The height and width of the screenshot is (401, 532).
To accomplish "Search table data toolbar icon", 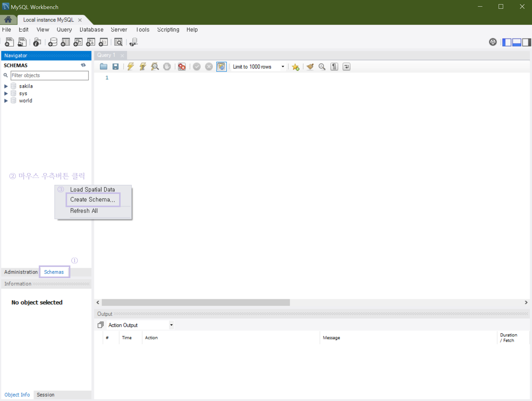I will pyautogui.click(x=118, y=42).
